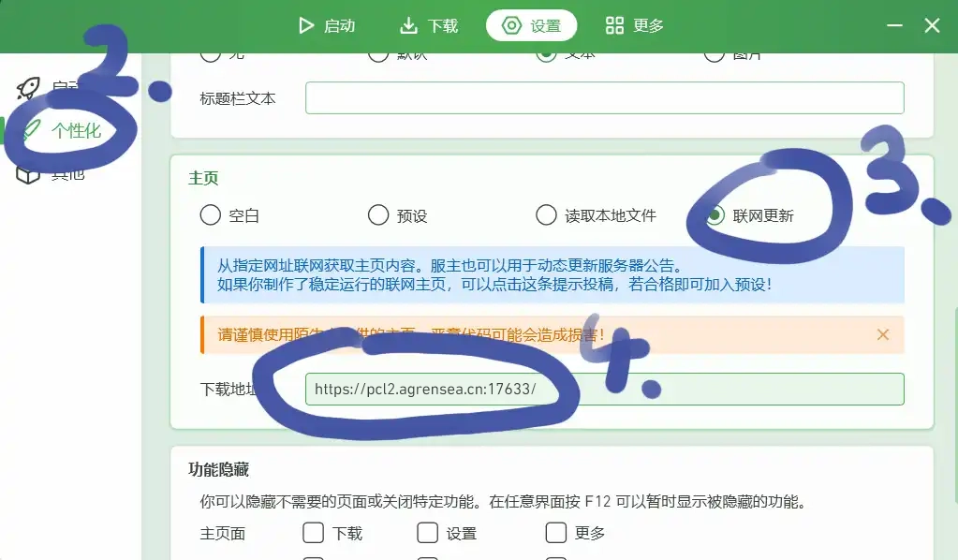
Task: Click the blue hint to submit a homepage
Action: (553, 275)
